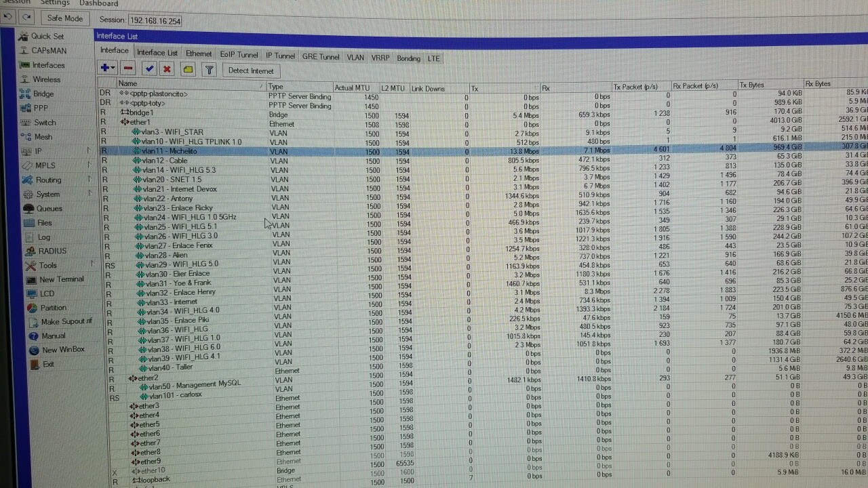Switch to the Ethernet tab
Image resolution: width=868 pixels, height=488 pixels.
199,54
